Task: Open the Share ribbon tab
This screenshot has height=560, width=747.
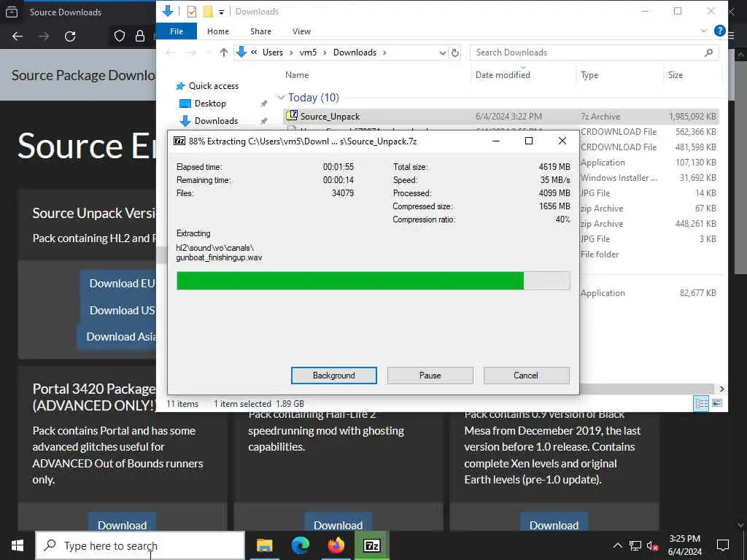Action: click(260, 31)
